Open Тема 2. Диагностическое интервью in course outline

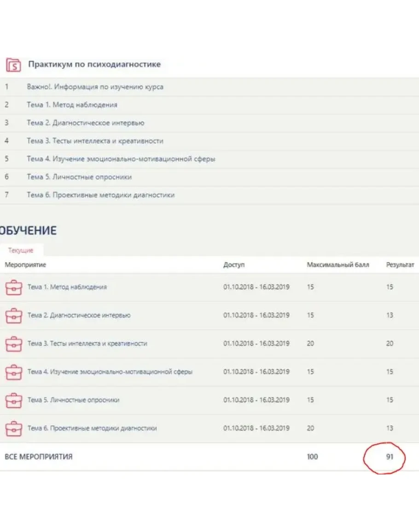click(85, 123)
